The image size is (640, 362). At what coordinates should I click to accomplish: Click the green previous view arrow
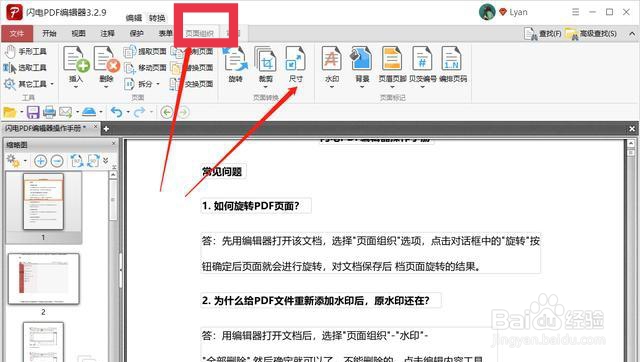[167, 112]
